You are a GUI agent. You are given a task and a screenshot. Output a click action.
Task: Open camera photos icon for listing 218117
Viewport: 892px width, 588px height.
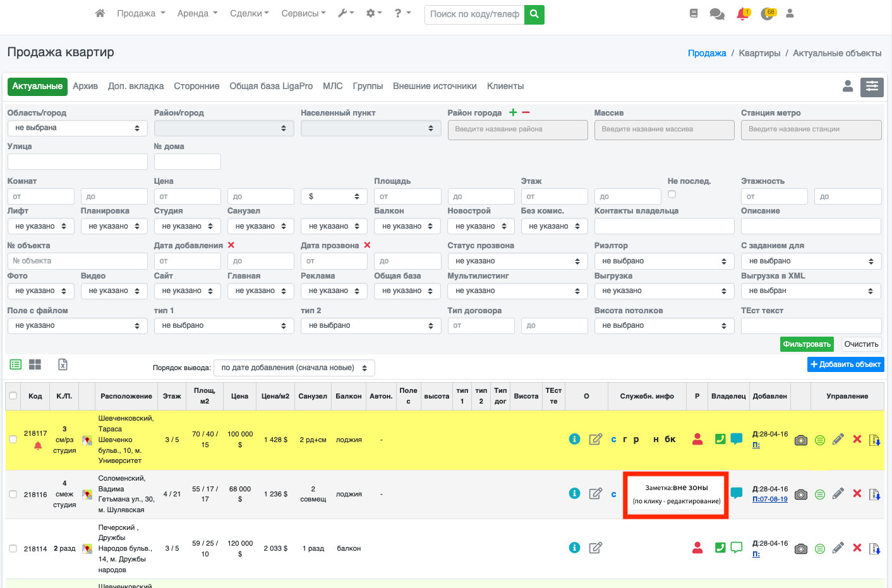coord(800,440)
